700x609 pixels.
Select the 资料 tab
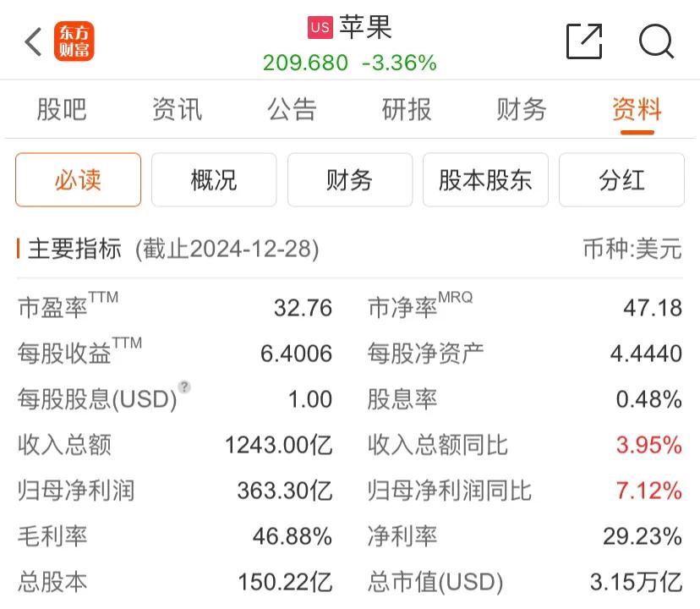[x=637, y=109]
